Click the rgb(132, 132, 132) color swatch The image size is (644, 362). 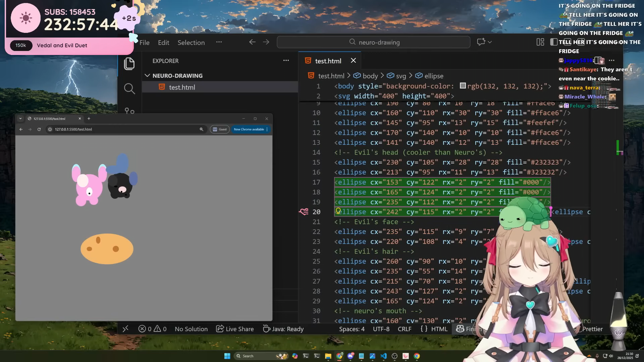(x=463, y=86)
